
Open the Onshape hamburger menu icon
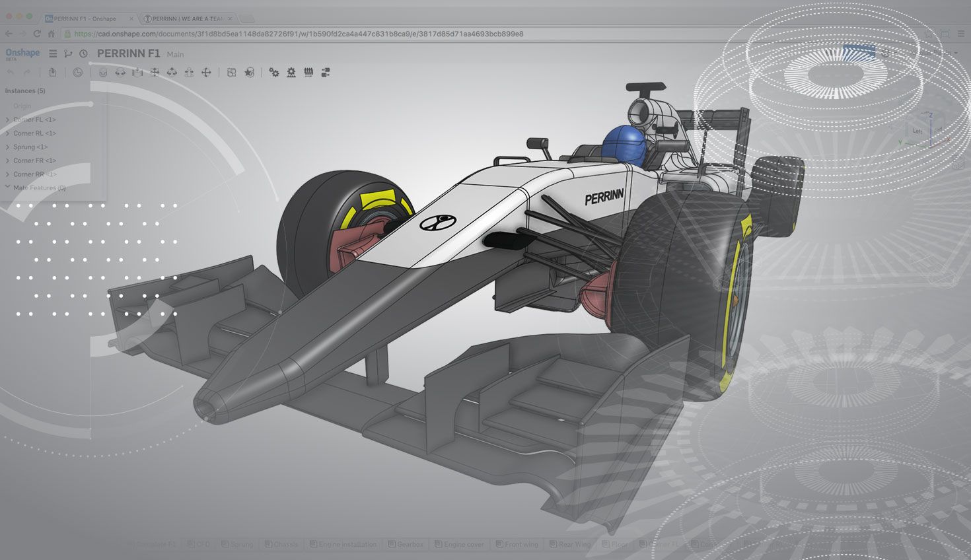(x=53, y=54)
